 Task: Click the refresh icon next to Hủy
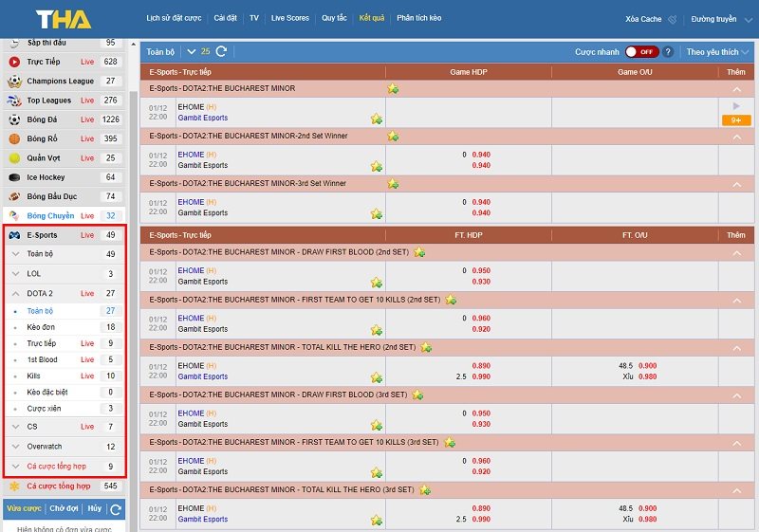point(116,509)
